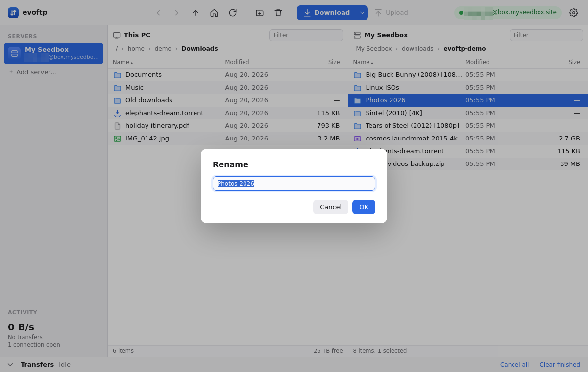
Task: Go back with the left arrow
Action: click(158, 13)
